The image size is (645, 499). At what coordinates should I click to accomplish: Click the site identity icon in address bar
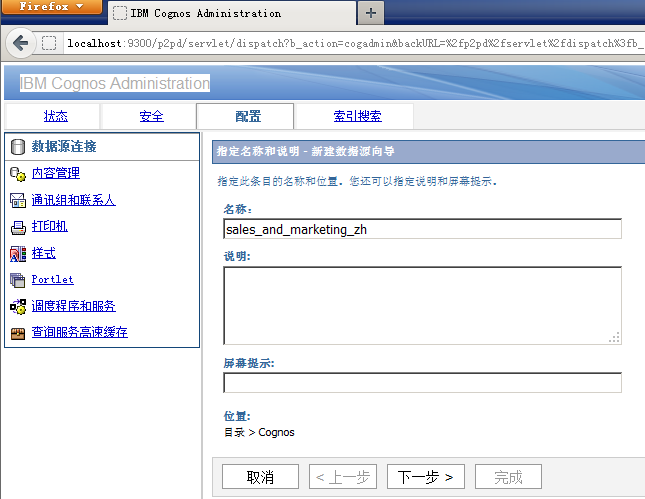pos(49,43)
